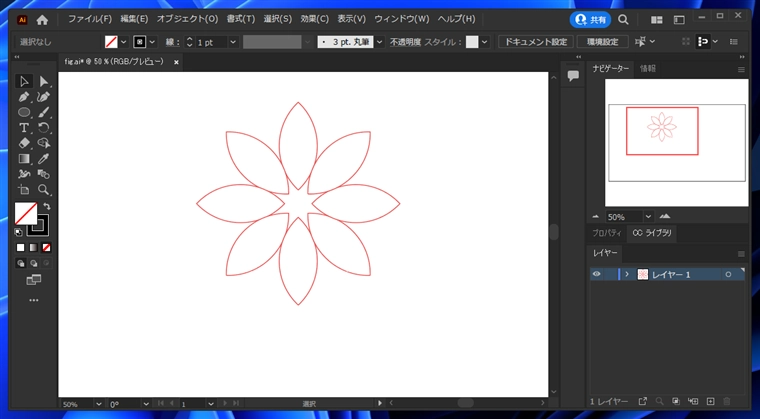Switch to 情報 panel tab
The width and height of the screenshot is (760, 419).
[648, 69]
